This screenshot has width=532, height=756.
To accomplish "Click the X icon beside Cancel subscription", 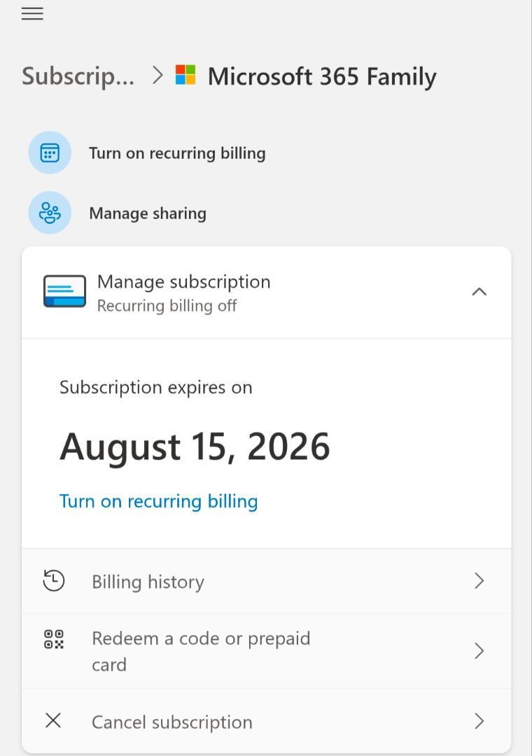I will (x=53, y=721).
